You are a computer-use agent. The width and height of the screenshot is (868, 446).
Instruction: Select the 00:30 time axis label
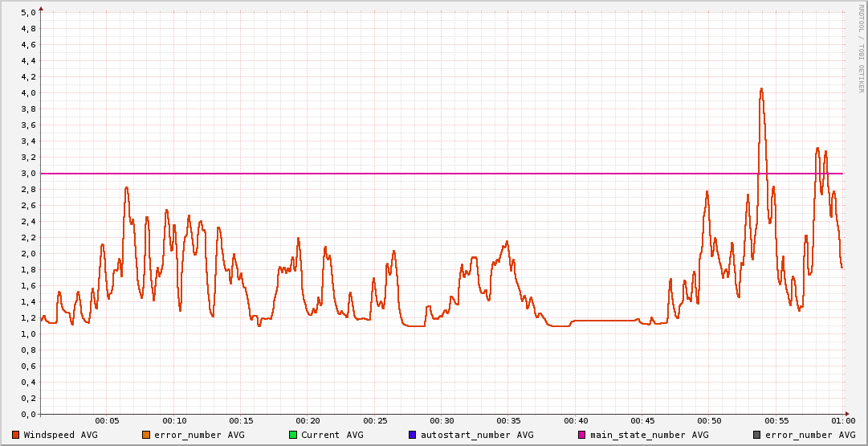coord(442,420)
